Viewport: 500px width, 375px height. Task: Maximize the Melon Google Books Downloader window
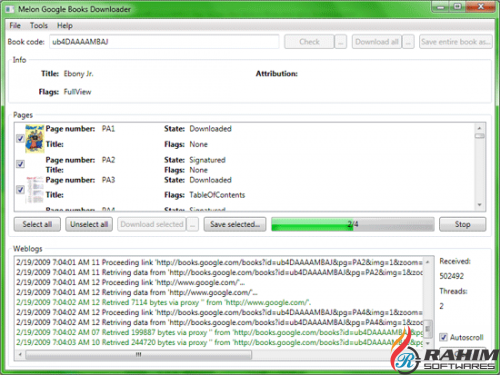coord(458,7)
